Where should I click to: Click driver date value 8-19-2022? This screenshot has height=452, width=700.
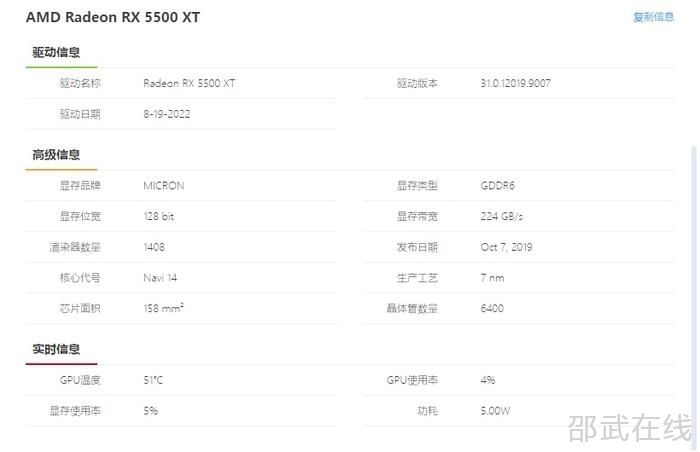pyautogui.click(x=167, y=114)
